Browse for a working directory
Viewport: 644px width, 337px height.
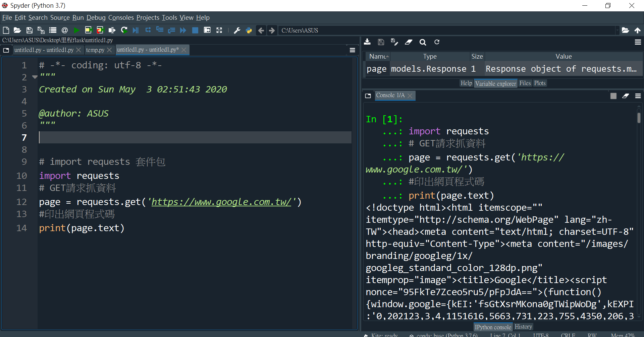click(x=625, y=30)
